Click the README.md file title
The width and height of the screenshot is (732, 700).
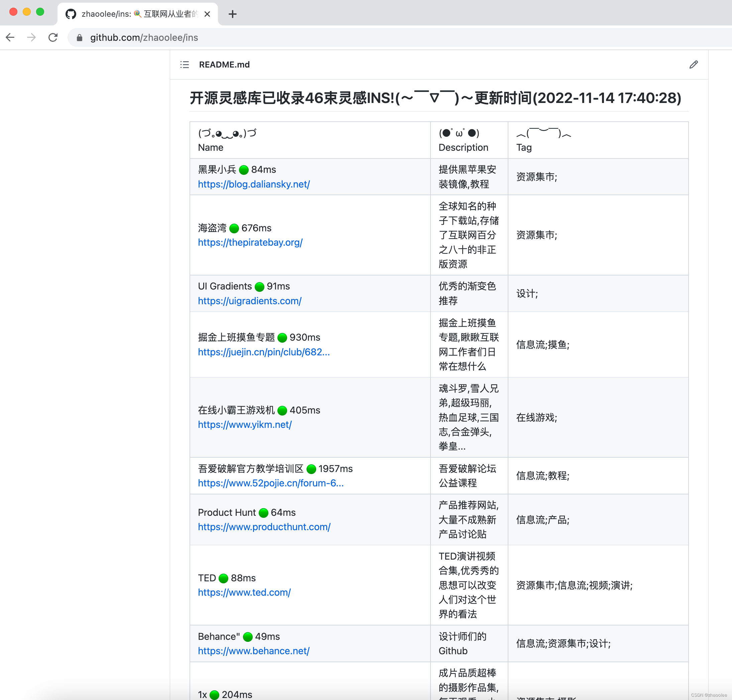tap(224, 65)
